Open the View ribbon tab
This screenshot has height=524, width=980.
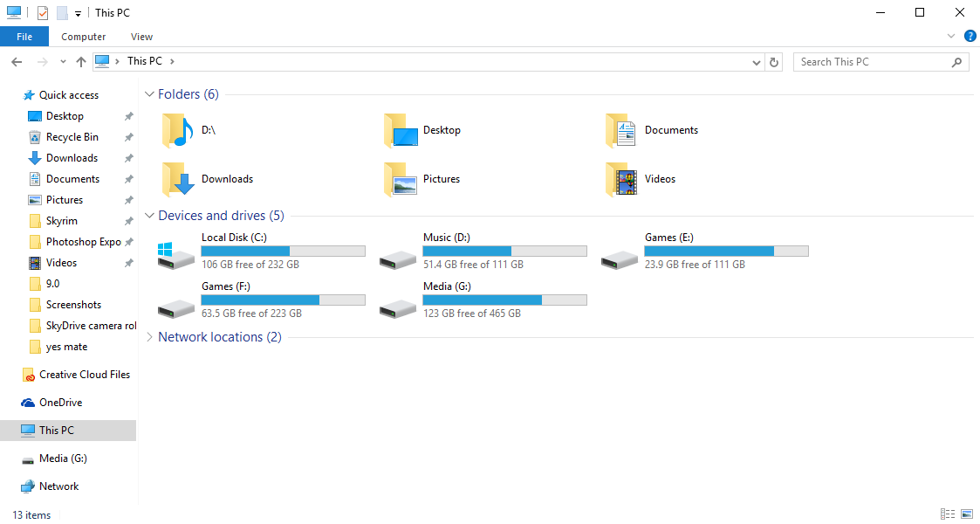coord(142,37)
